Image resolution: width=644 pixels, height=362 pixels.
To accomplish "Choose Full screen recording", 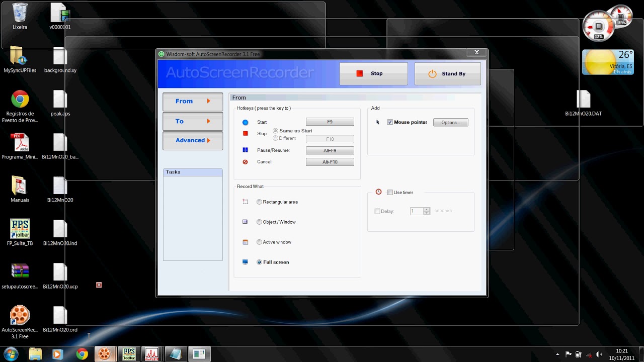I will tap(259, 262).
